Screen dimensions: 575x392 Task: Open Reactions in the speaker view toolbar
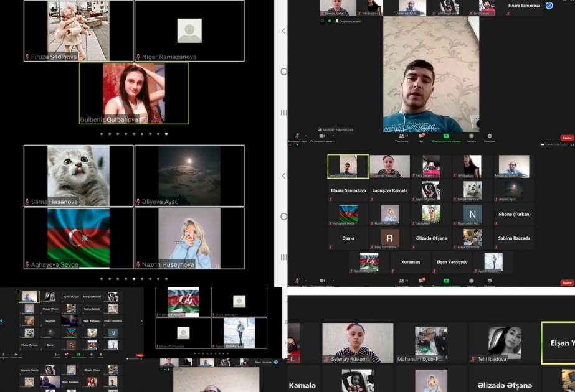(490, 138)
